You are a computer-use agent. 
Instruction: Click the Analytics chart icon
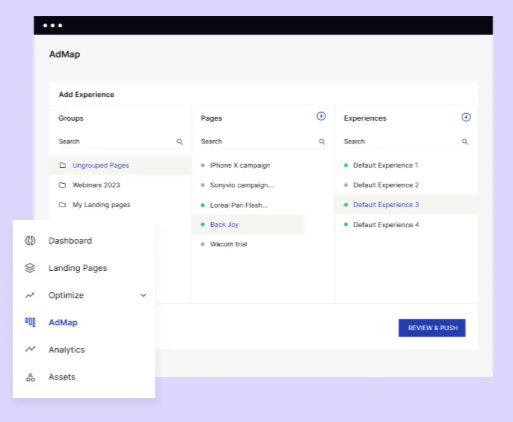pyautogui.click(x=30, y=349)
